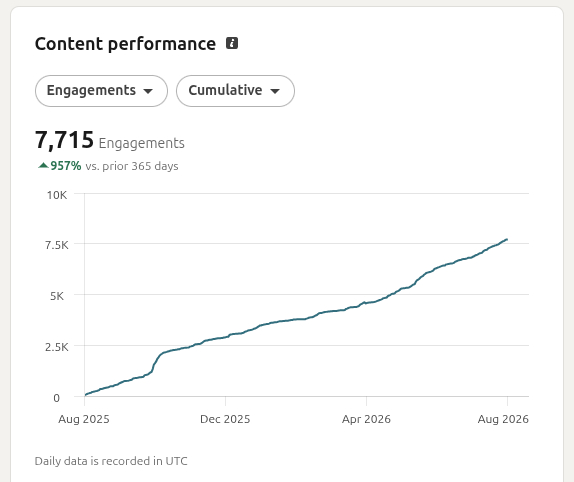Open the Engagements metric dropdown
574x482 pixels.
(x=101, y=91)
